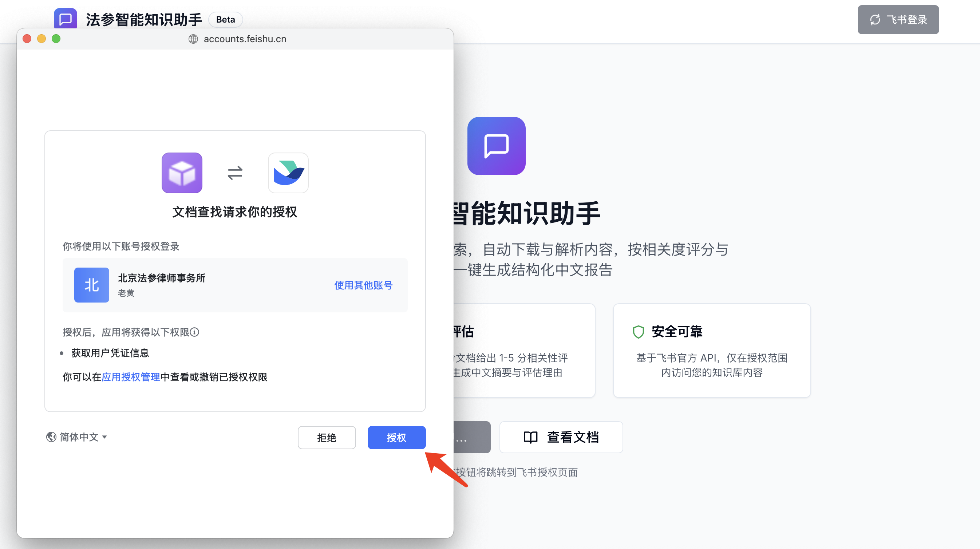Viewport: 980px width, 549px height.
Task: Click the 查看文档 button
Action: pos(561,437)
